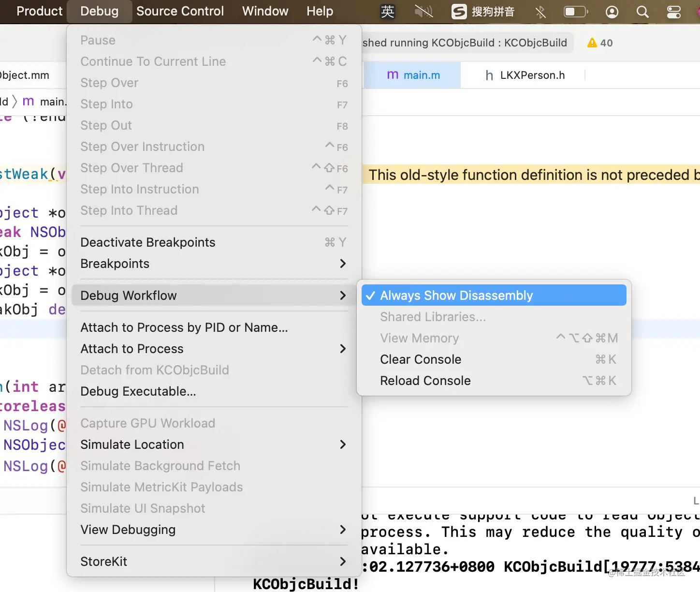Image resolution: width=700 pixels, height=592 pixels.
Task: Click the LKXPerson.h header file icon
Action: pos(489,75)
